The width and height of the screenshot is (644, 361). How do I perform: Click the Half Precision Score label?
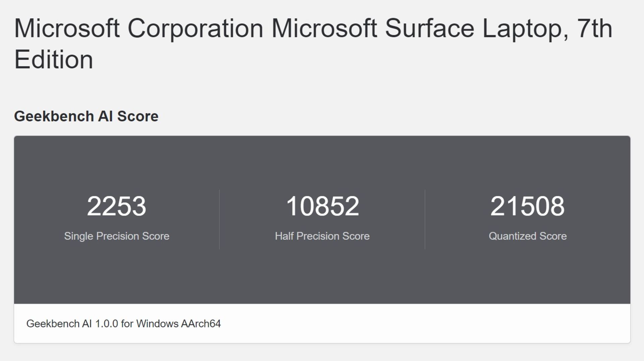coord(322,236)
